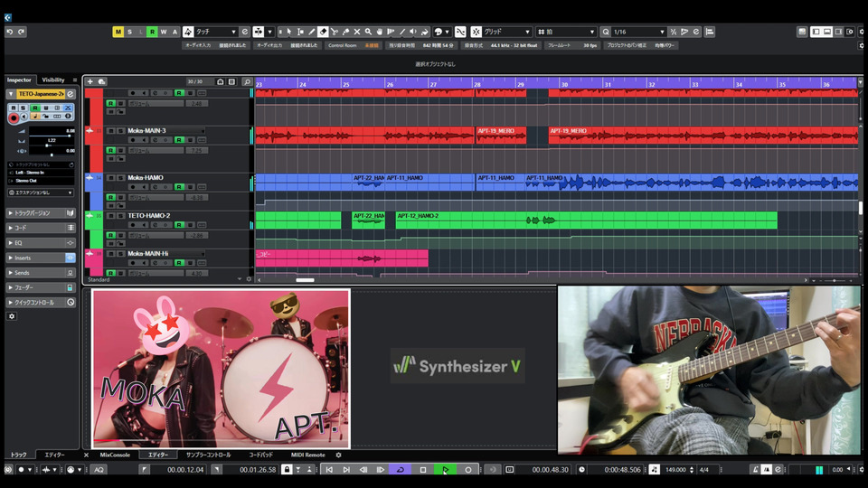Toggle global Write automation W button

point(164,33)
